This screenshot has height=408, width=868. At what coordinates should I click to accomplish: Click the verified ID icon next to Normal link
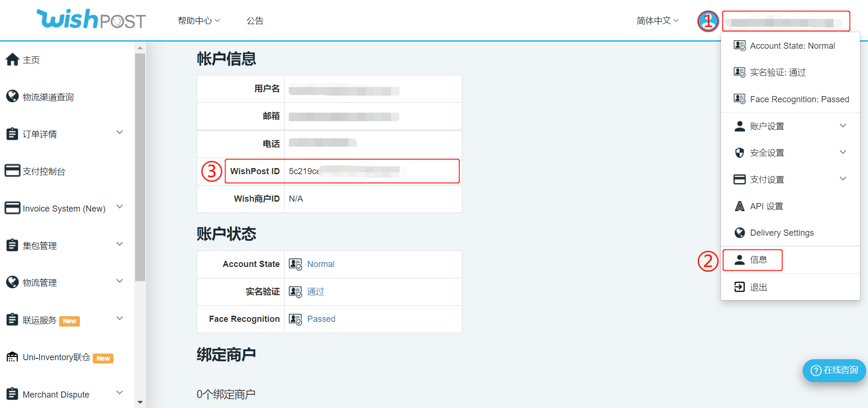(x=295, y=264)
